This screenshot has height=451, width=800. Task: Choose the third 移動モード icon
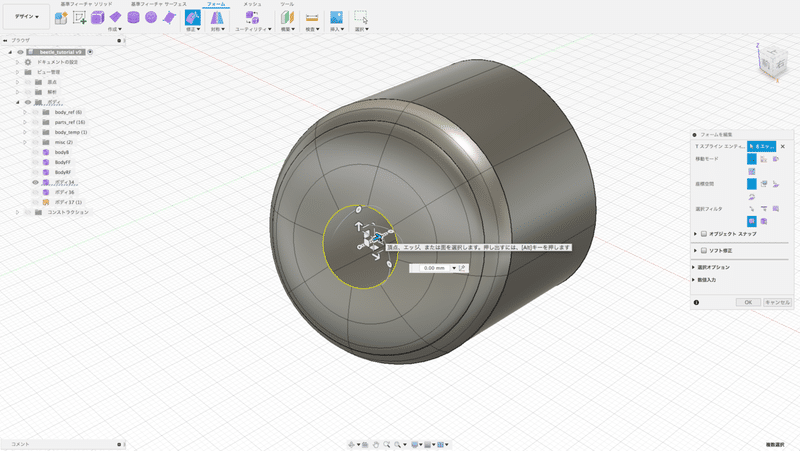point(776,159)
